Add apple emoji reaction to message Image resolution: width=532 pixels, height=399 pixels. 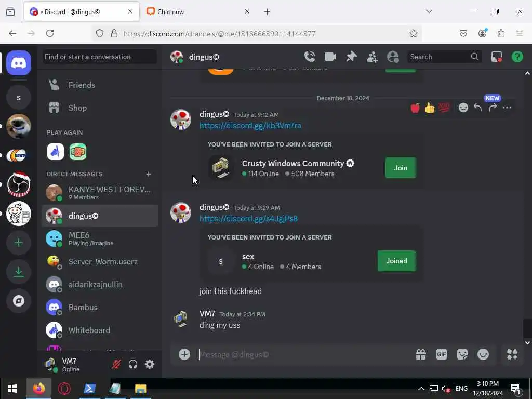[415, 108]
